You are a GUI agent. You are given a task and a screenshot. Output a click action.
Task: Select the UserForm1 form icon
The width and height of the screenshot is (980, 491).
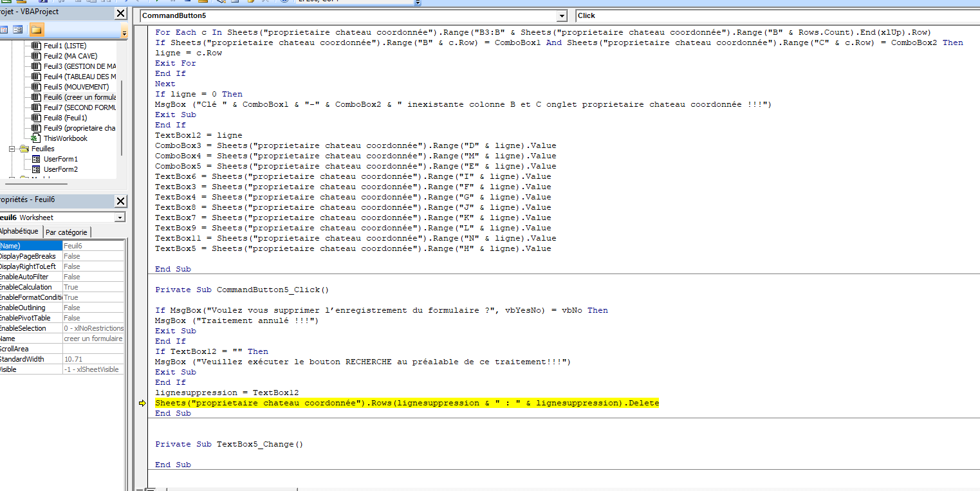coord(36,159)
